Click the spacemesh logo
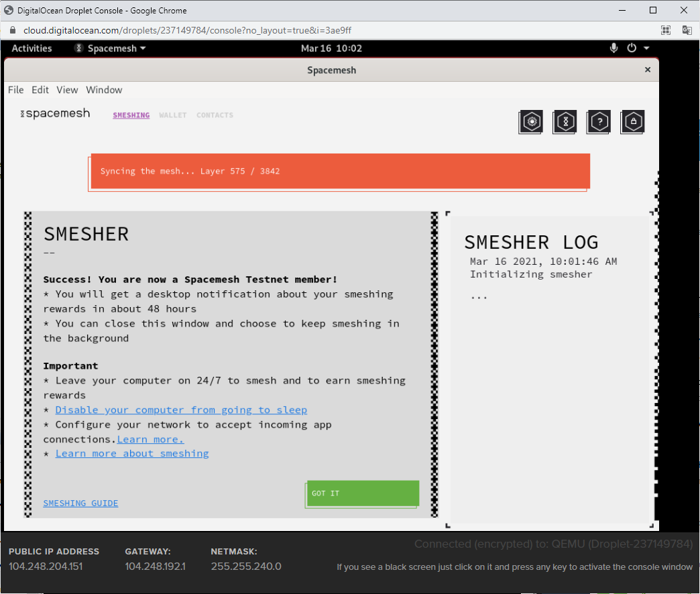Viewport: 700px width, 594px height. (x=56, y=113)
